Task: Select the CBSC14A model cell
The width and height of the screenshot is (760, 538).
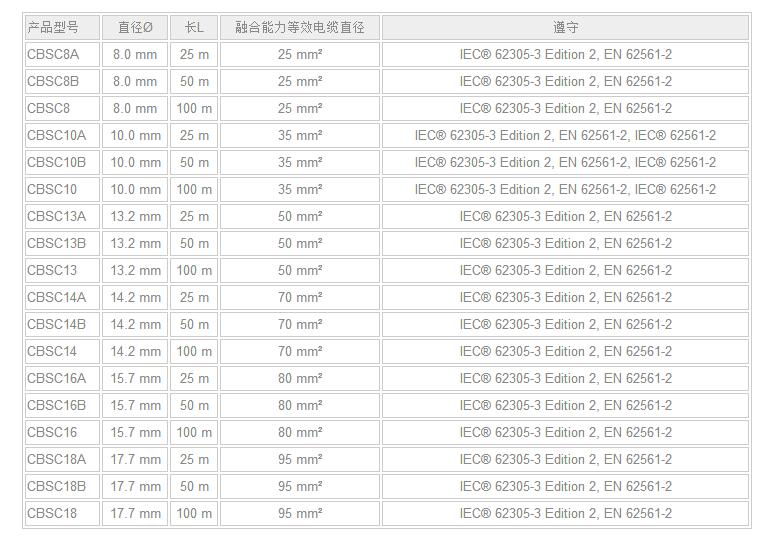Action: pyautogui.click(x=57, y=297)
